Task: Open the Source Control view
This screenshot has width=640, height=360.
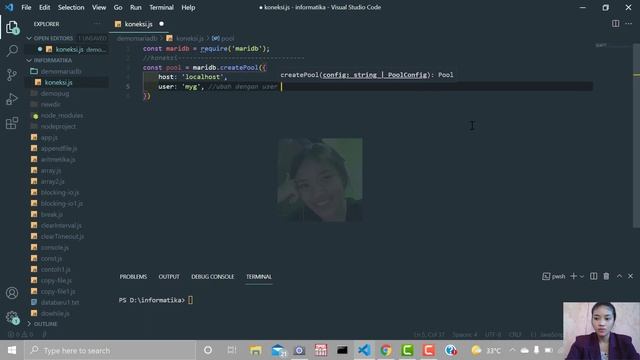Action: tap(12, 75)
